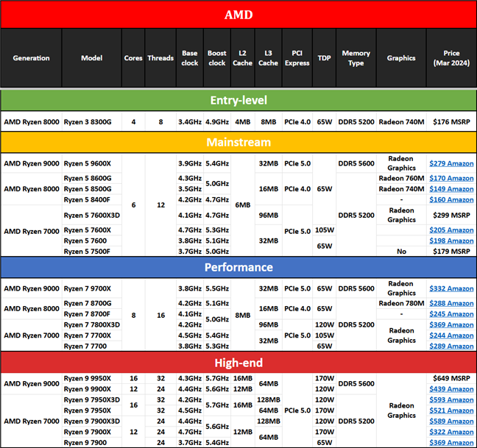The width and height of the screenshot is (477, 448).
Task: Select the 5.5GHz boost clock cell
Action: click(217, 288)
